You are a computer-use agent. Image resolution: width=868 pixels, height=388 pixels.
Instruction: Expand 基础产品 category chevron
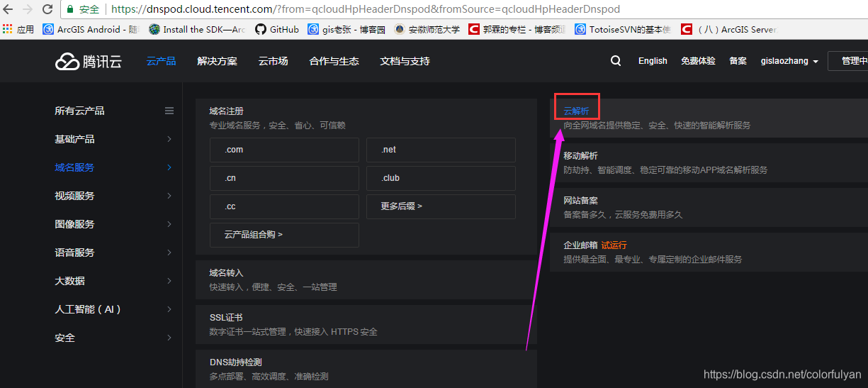[x=169, y=139]
